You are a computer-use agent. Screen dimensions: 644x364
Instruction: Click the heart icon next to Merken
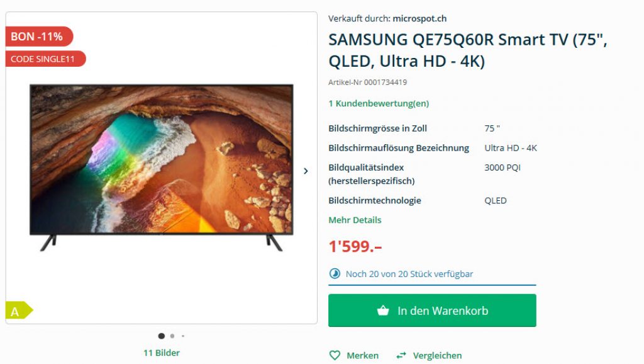click(x=335, y=355)
